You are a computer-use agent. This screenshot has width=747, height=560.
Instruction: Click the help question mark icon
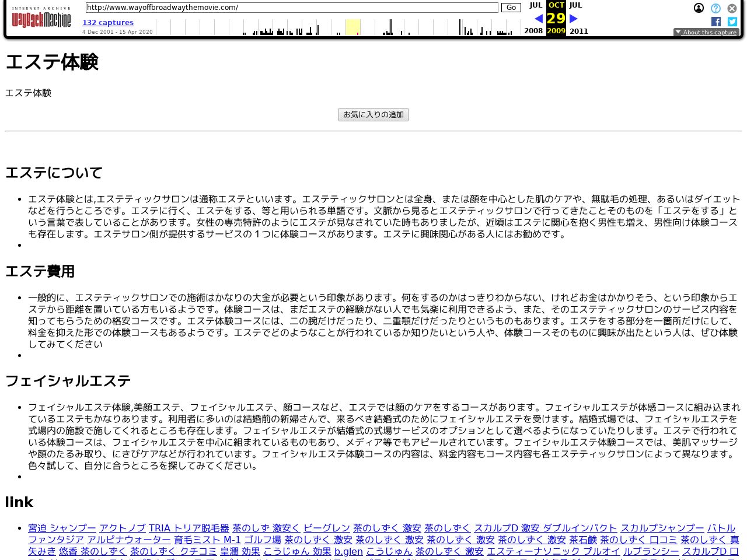pyautogui.click(x=715, y=8)
